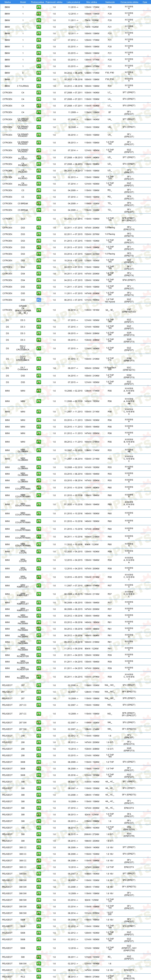Click fuel icon for MINI CLUBMAN 141kW/192KM
Image resolution: width=151 pixels, height=980 pixels.
coord(39,467)
